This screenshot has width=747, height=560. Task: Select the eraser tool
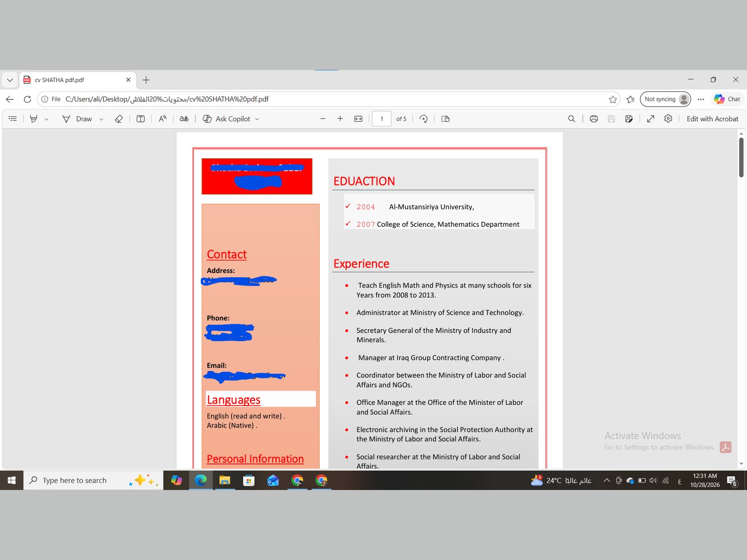pos(119,119)
